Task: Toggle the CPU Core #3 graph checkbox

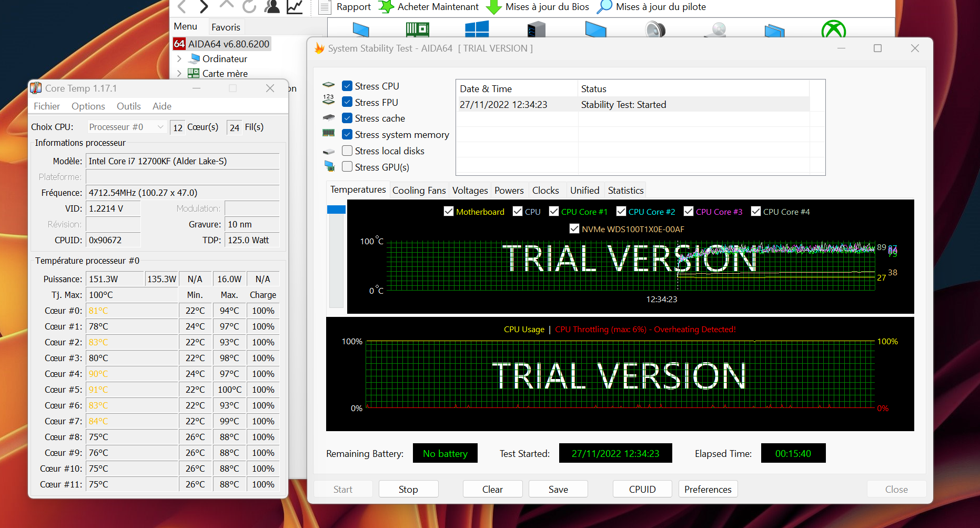Action: pos(688,212)
